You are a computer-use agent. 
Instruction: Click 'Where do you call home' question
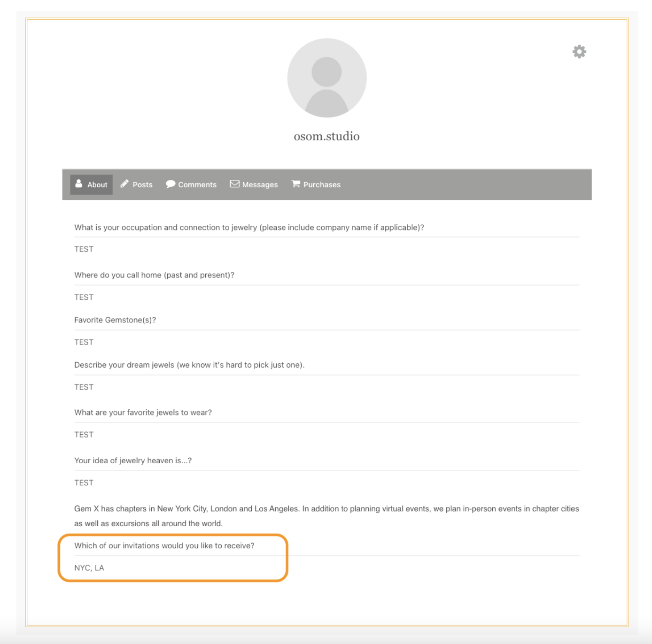point(154,275)
